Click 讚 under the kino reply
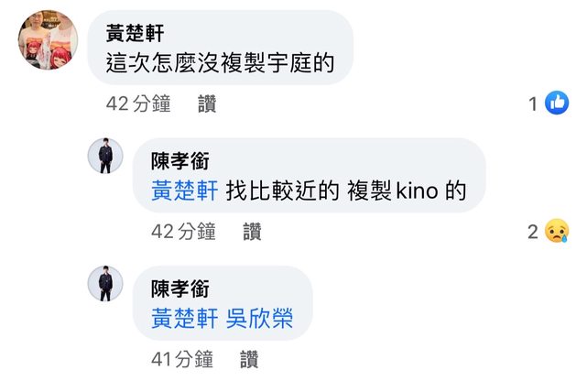This screenshot has width=587, height=392. click(x=252, y=232)
